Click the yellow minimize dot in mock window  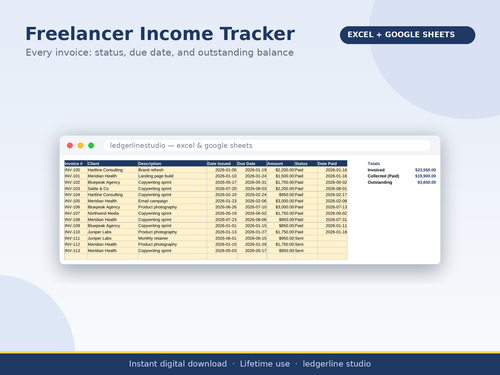[80, 145]
